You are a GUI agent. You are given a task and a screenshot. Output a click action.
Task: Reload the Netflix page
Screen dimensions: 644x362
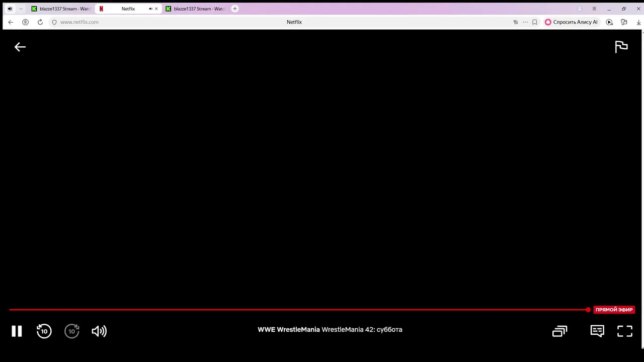point(40,22)
